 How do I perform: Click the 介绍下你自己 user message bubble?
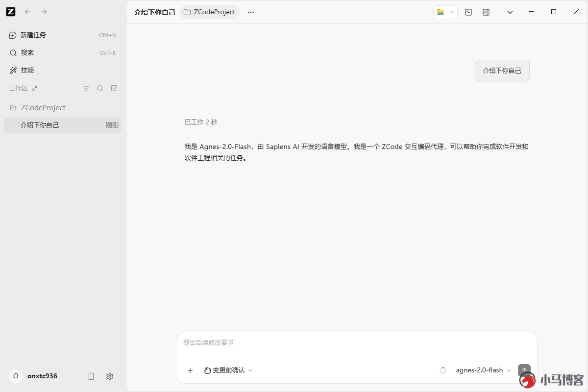tap(502, 71)
